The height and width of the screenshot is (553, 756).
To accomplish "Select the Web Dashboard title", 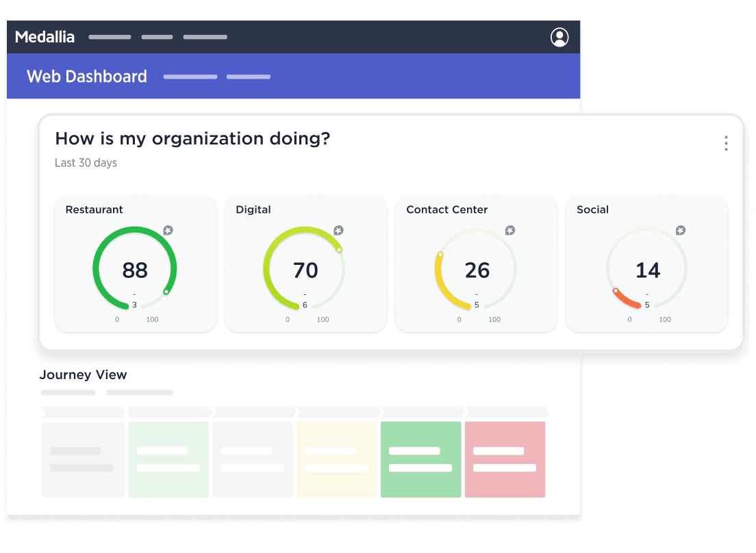I will tap(87, 76).
